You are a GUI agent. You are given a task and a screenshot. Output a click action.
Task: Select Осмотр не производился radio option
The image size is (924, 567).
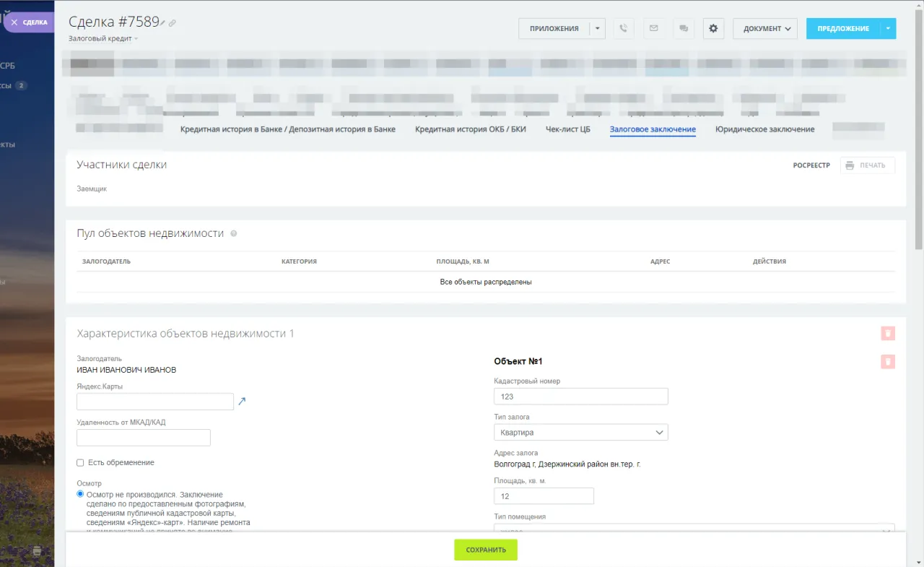[81, 494]
